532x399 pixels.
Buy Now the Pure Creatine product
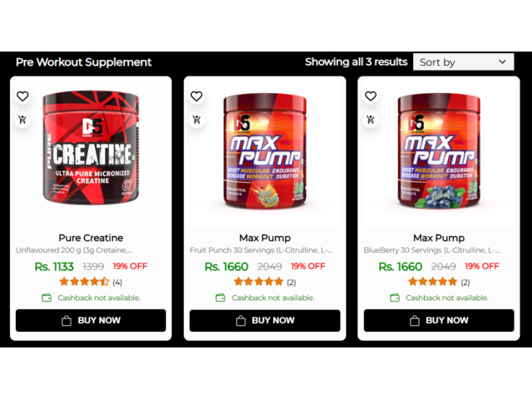91,320
